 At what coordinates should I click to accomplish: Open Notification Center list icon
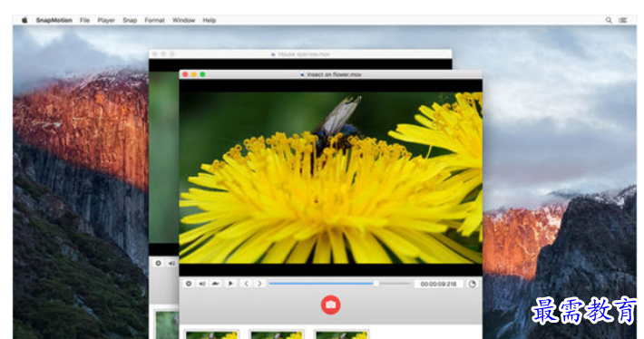coord(623,20)
